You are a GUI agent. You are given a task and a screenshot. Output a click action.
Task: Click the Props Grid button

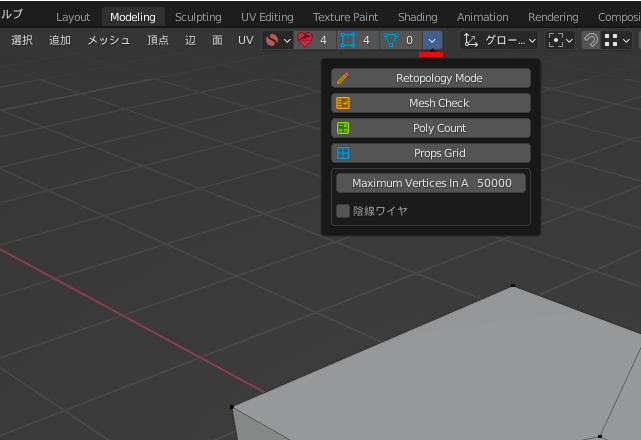click(x=431, y=153)
